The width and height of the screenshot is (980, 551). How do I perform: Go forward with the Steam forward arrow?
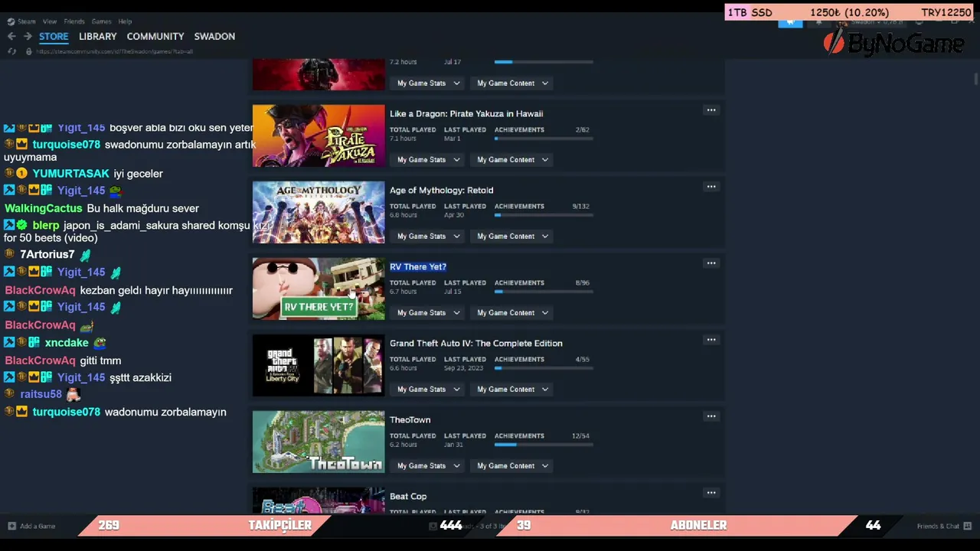pos(28,36)
